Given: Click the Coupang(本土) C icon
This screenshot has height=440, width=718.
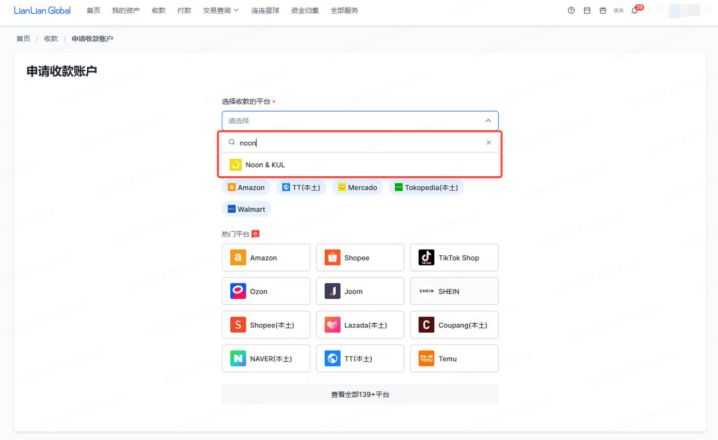Looking at the screenshot, I should (426, 325).
